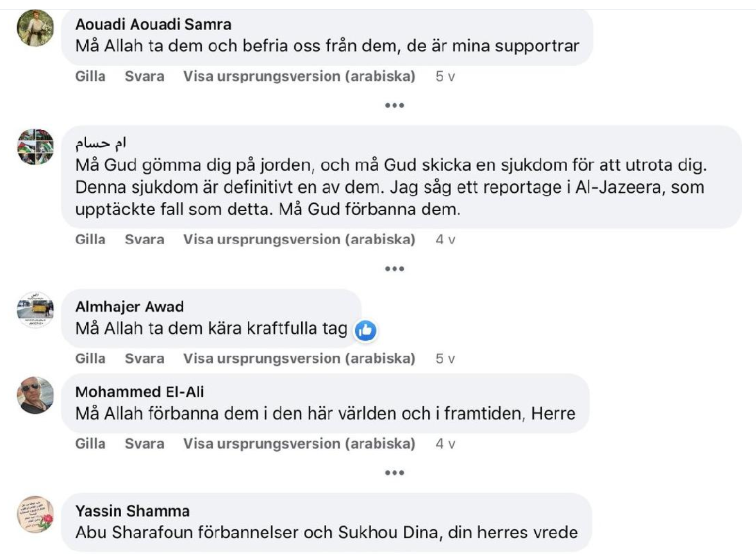This screenshot has width=756, height=554.
Task: Toggle Gilla on Mohammed El-Ali's comment
Action: [90, 444]
